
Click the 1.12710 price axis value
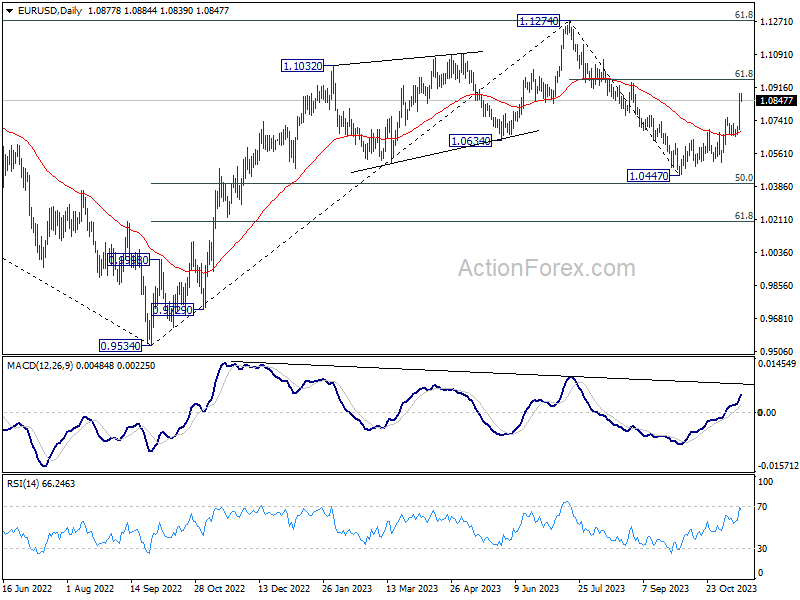pos(777,21)
